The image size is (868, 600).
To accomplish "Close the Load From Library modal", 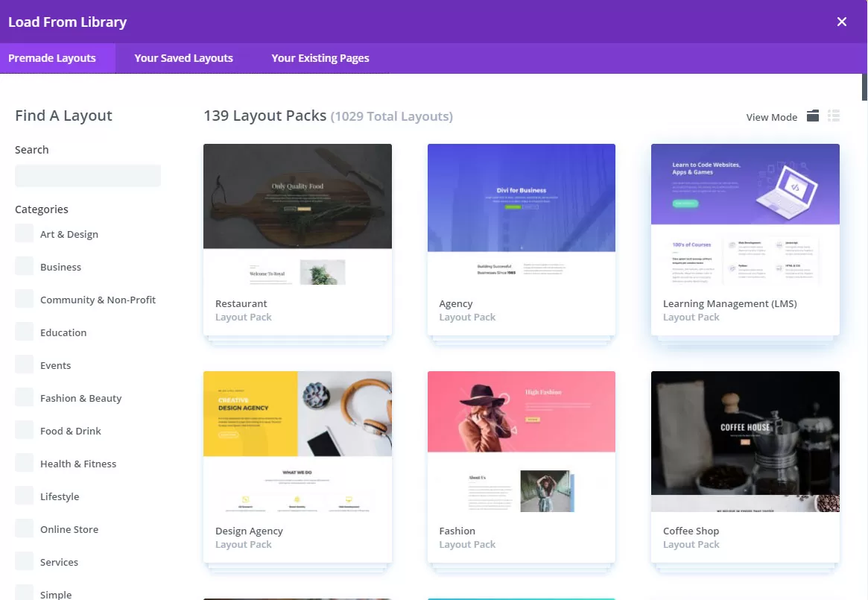I will 841,22.
